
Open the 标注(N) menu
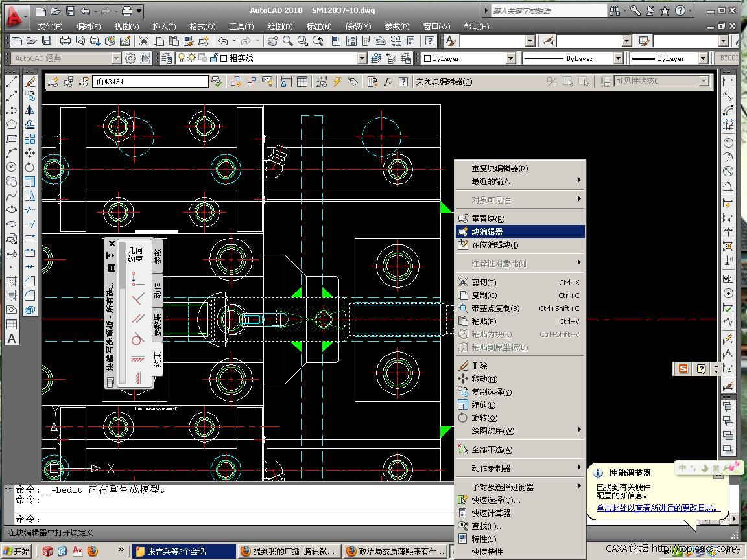[x=318, y=27]
